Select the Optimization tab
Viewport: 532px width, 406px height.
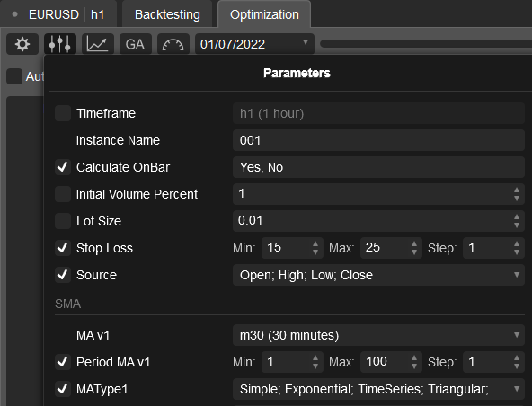point(264,14)
